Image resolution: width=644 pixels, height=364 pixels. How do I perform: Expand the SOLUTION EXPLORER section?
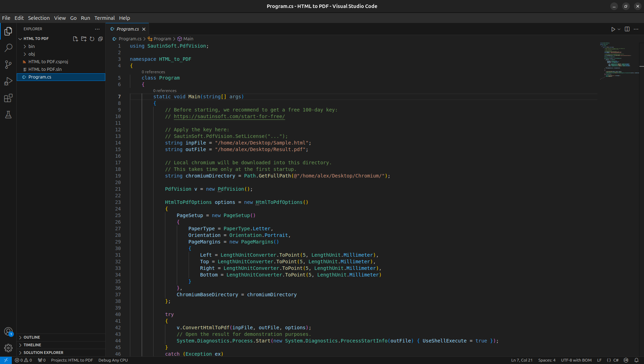(43, 353)
